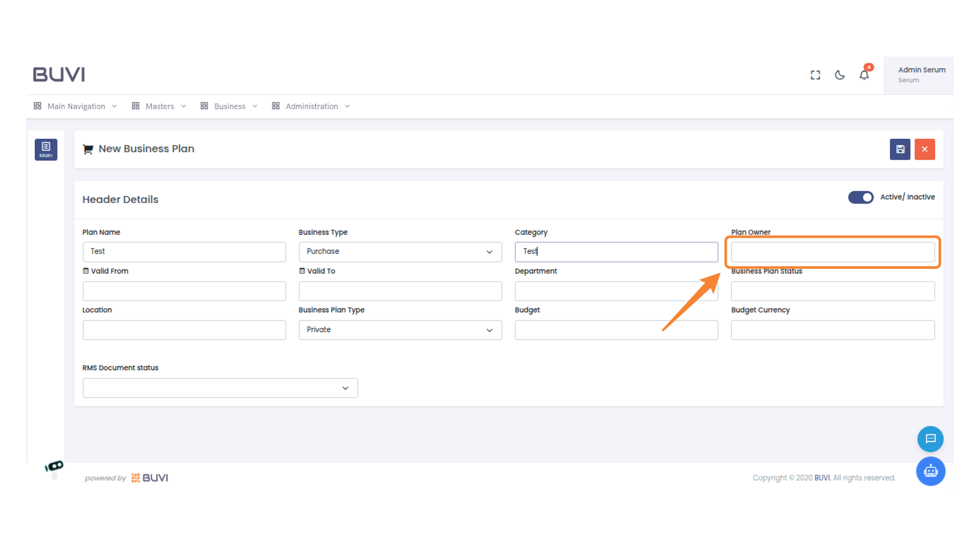Click the shopping cart icon beside New Business Plan
Viewport: 980px width, 551px height.
(x=88, y=148)
